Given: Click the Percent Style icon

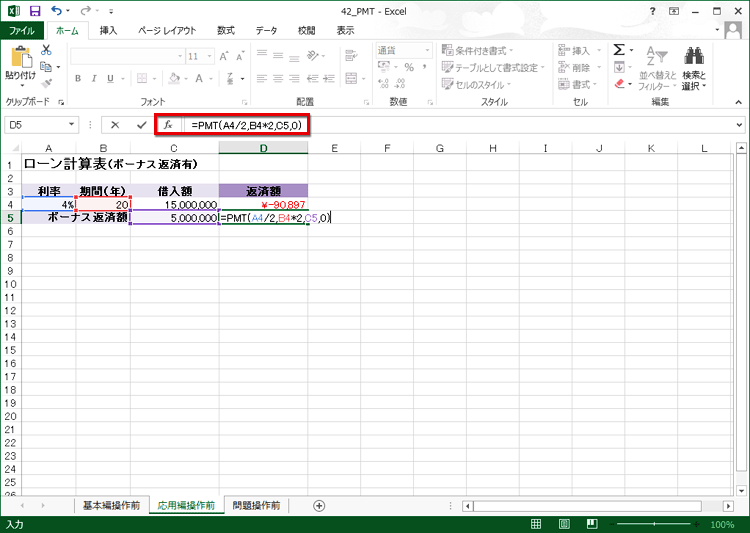Looking at the screenshot, I should click(x=409, y=67).
